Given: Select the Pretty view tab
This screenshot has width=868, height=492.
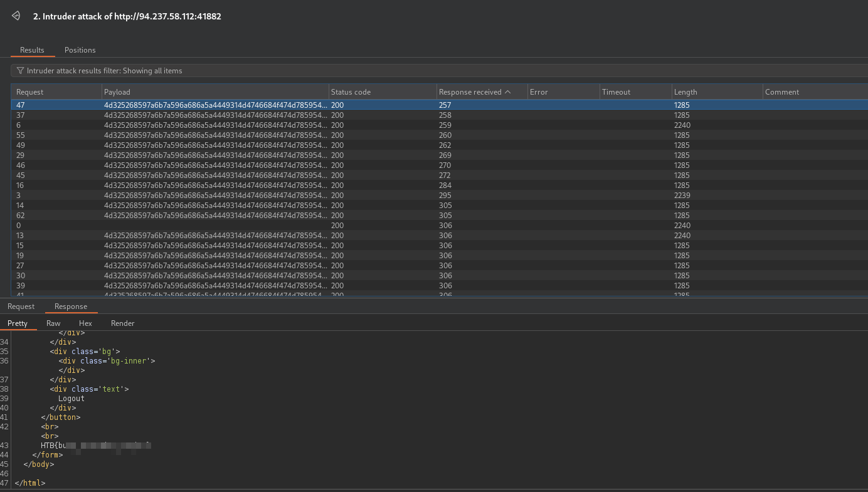Looking at the screenshot, I should coord(18,323).
